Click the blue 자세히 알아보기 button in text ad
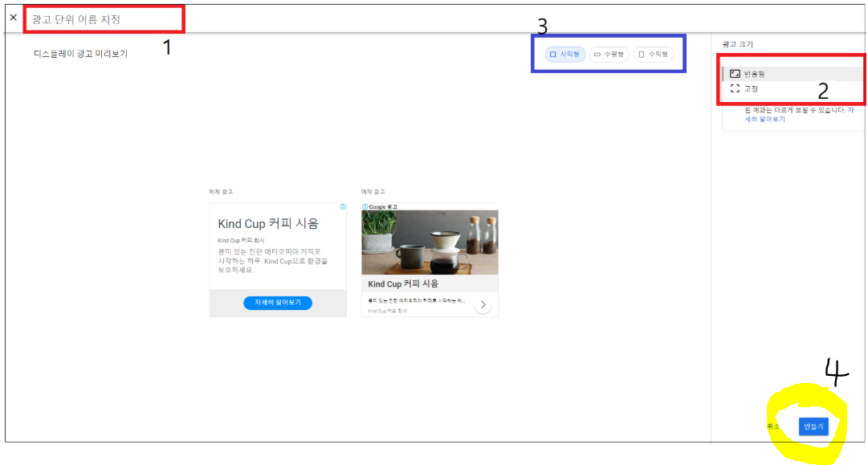 coord(278,303)
